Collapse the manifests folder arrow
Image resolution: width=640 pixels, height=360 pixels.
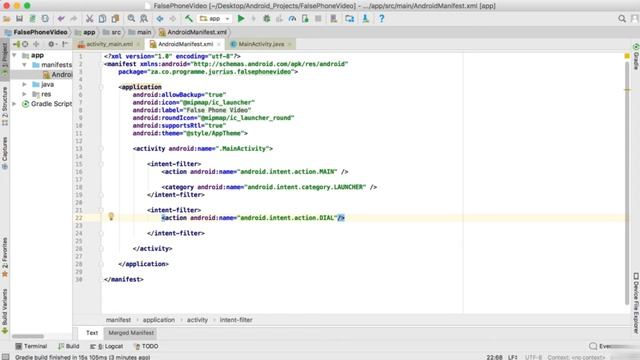24,65
